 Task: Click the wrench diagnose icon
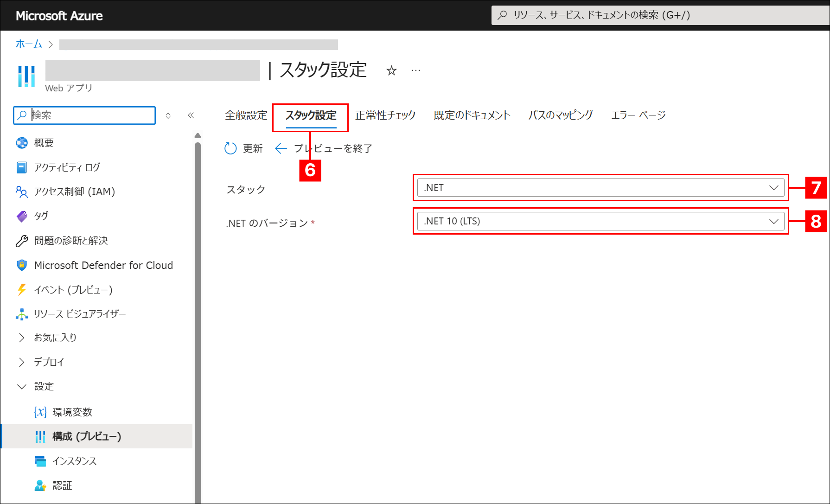(x=22, y=241)
